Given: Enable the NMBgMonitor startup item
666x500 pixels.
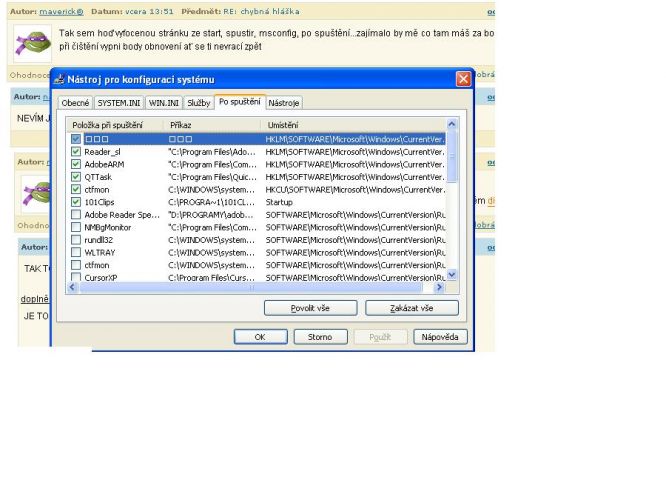Looking at the screenshot, I should [76, 227].
